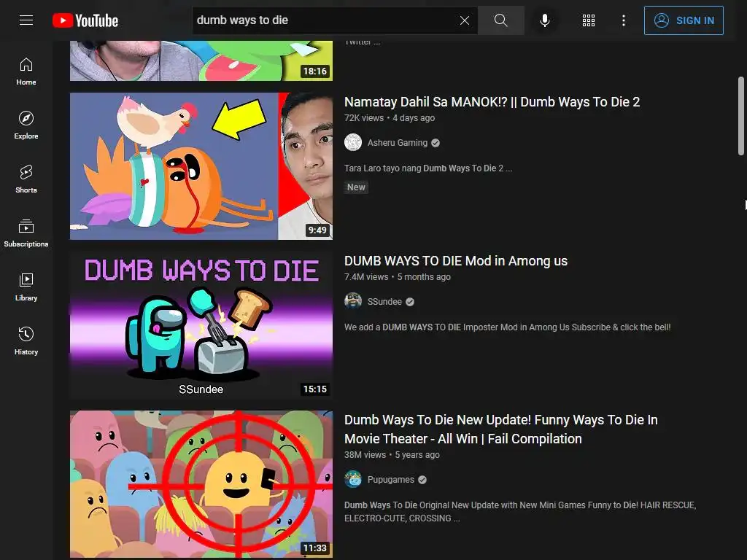Start voice search with the microphone icon
The height and width of the screenshot is (560, 747).
(x=545, y=20)
